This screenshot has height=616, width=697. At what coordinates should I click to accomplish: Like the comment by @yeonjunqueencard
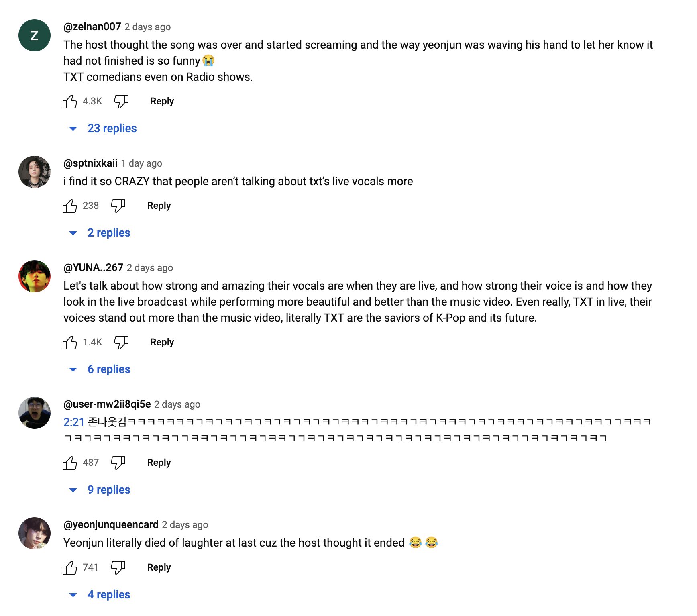coord(70,567)
